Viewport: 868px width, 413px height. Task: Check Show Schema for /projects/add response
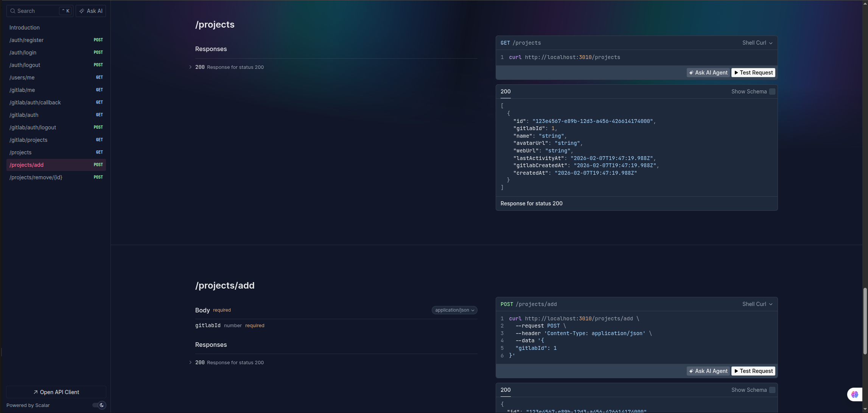(x=772, y=390)
